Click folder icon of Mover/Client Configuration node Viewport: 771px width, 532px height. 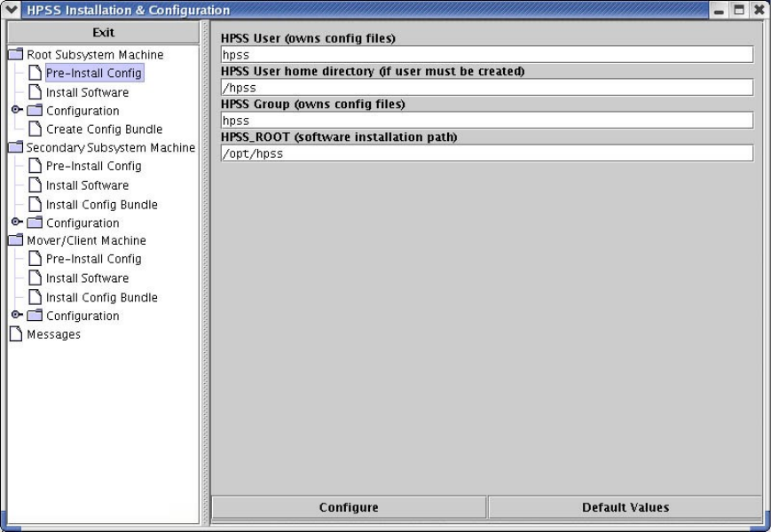click(x=35, y=316)
